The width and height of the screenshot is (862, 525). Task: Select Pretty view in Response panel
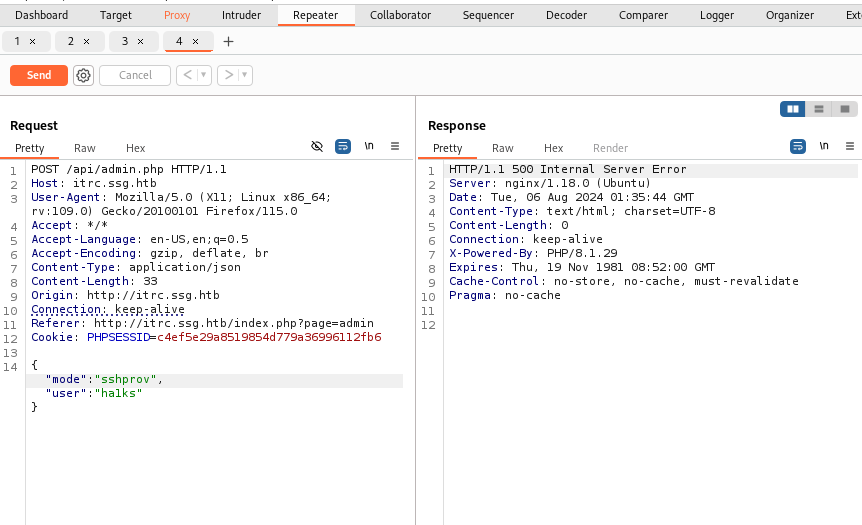(x=447, y=148)
